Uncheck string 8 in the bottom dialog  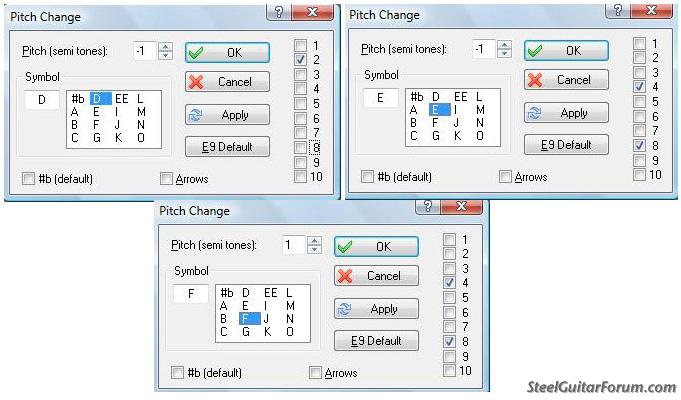click(x=449, y=341)
